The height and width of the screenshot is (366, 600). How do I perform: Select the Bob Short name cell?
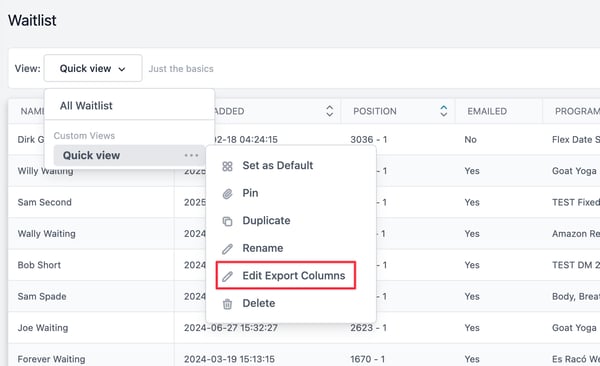(x=39, y=265)
